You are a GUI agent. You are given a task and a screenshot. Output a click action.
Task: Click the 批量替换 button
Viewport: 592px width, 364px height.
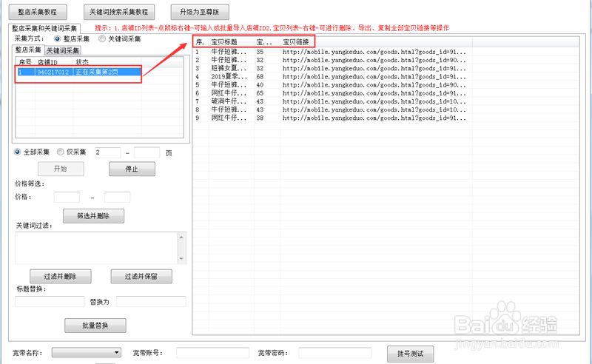95,326
